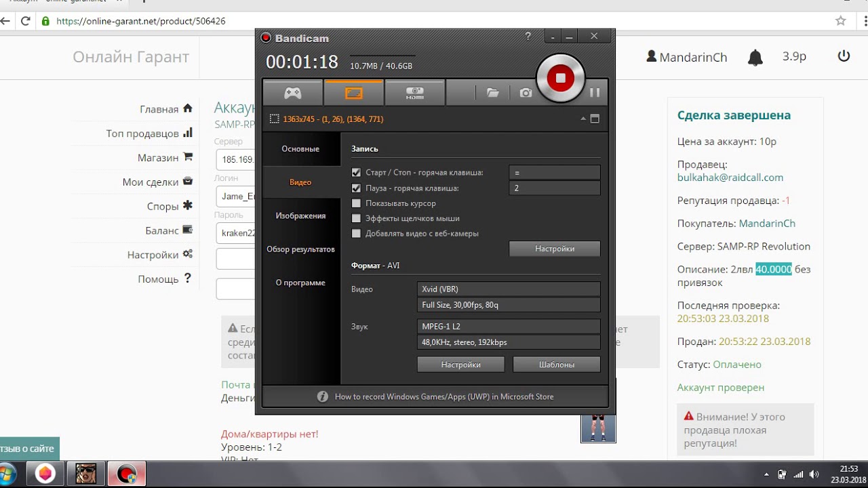
Task: Click the browser address bar URL
Action: (141, 21)
